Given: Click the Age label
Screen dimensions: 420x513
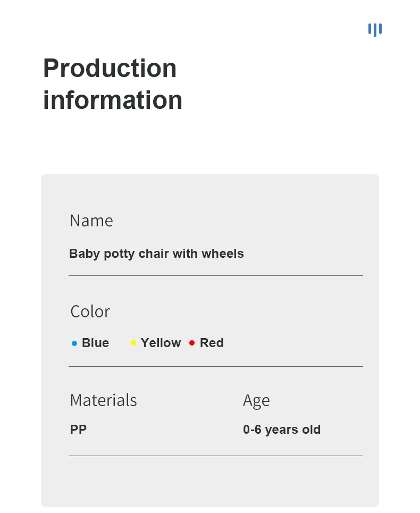Looking at the screenshot, I should pos(256,401).
